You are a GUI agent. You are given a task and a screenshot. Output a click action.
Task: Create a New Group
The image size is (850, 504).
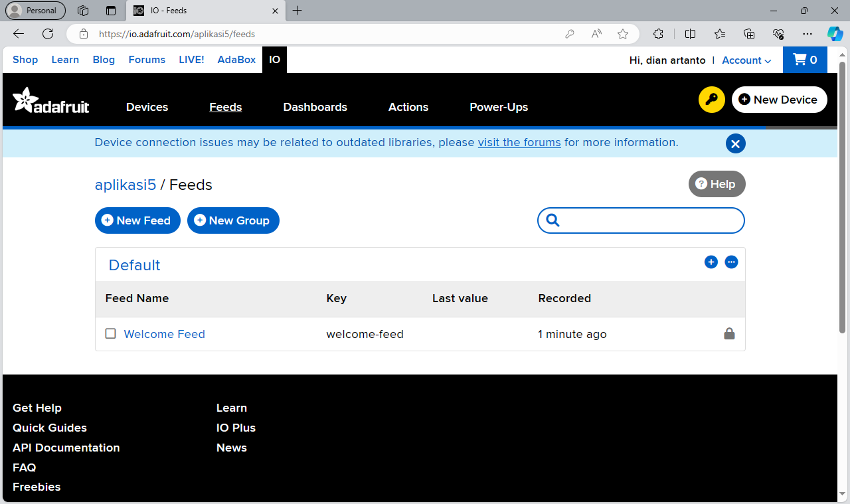[x=233, y=220]
